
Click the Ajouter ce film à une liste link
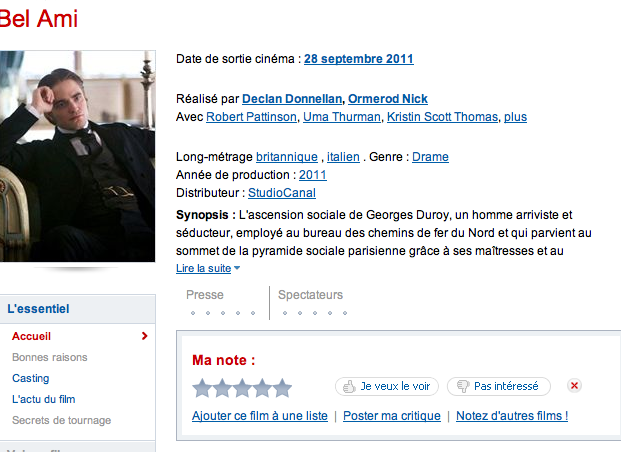[x=260, y=416]
